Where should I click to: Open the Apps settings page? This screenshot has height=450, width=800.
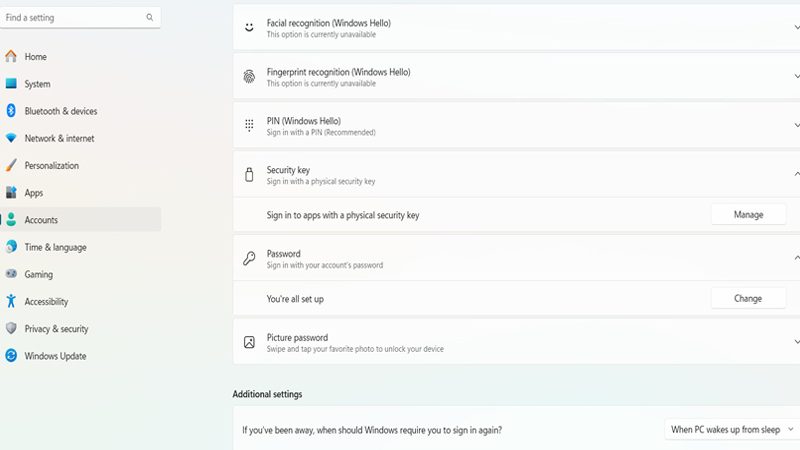coord(34,193)
